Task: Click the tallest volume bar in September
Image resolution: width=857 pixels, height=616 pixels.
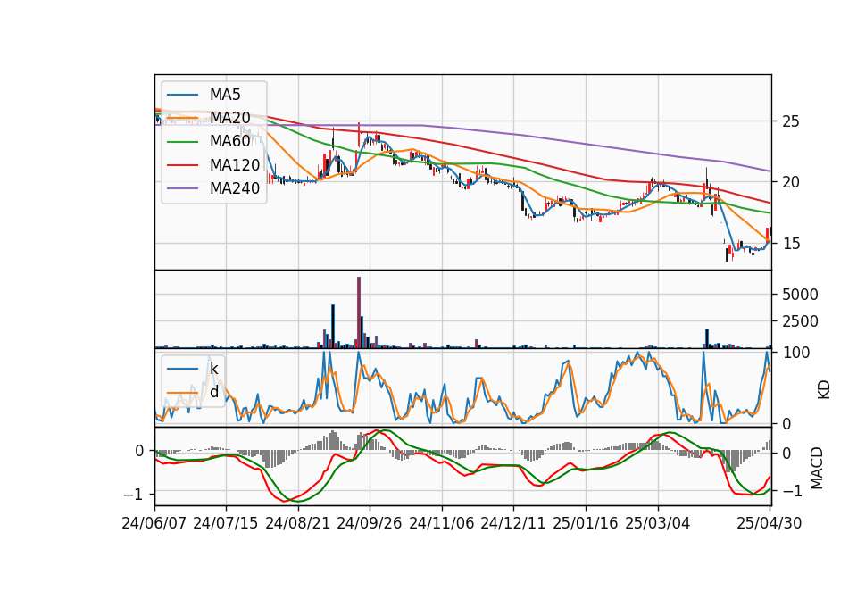Action: pos(359,312)
